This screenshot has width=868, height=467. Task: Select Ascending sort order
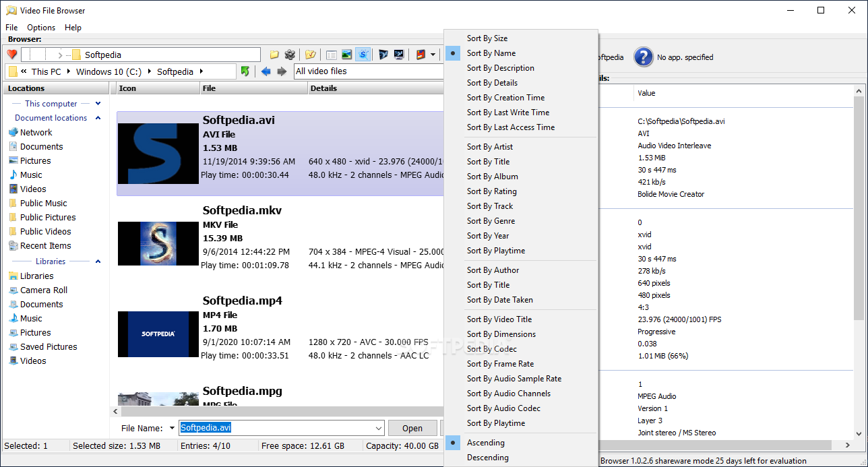click(521, 443)
